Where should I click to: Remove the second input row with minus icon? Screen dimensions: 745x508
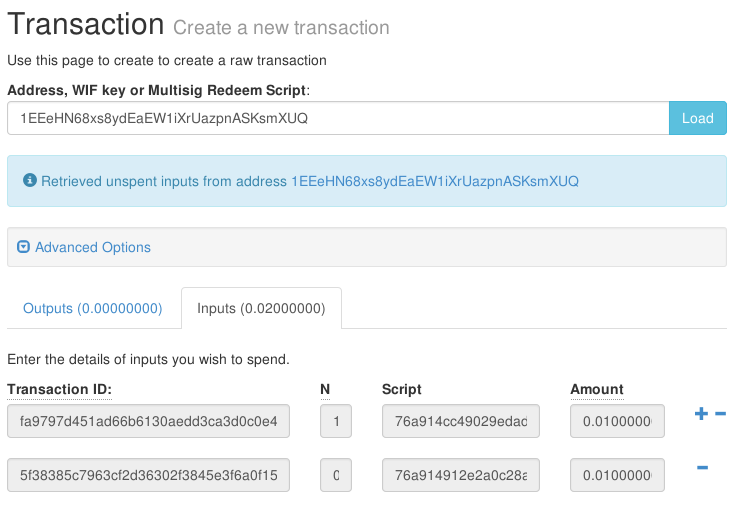(x=702, y=468)
